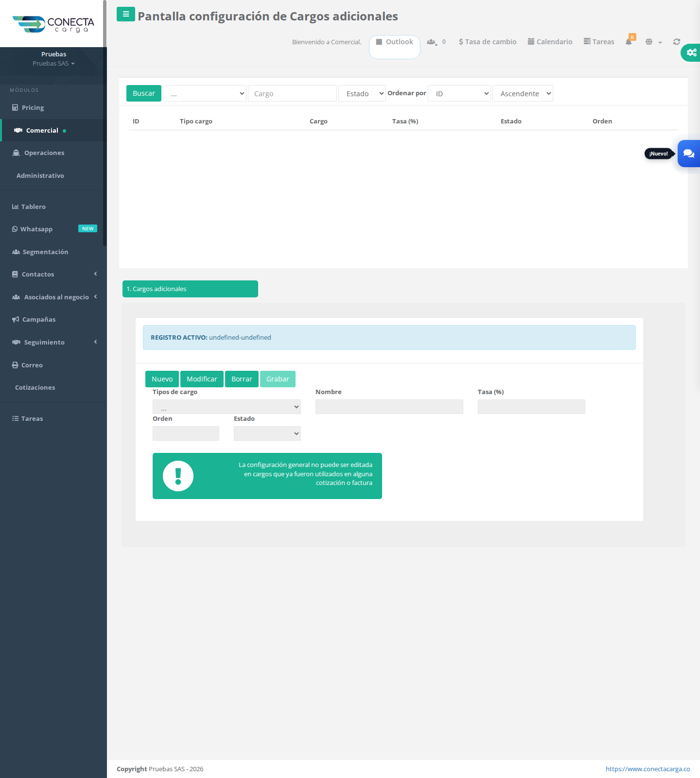Select the Cargos adicionales tab
700x778 pixels.
coord(190,289)
